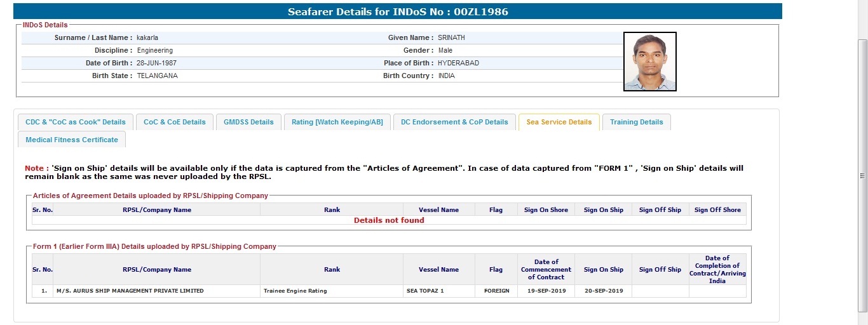Open the CDC & "CoC as Cook" Details tab
This screenshot has height=325, width=868.
(76, 122)
